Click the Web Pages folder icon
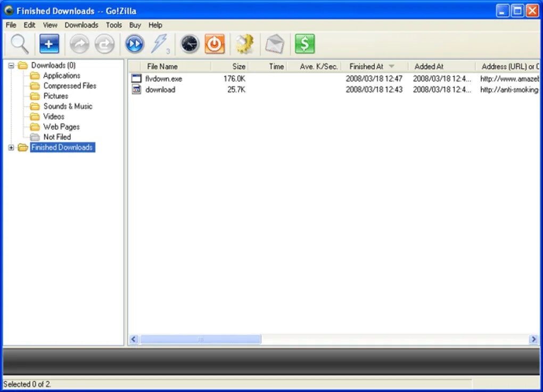 pos(35,127)
